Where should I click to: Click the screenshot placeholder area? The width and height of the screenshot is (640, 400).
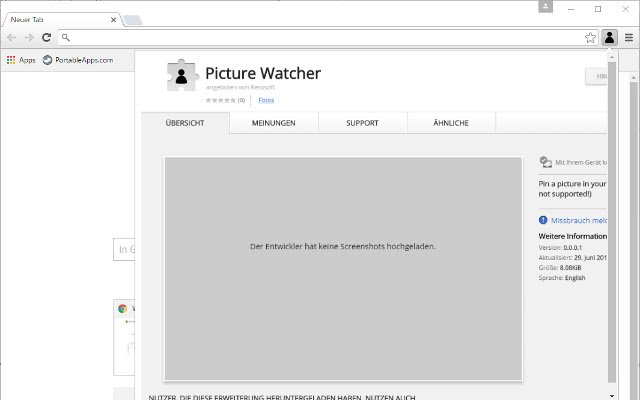343,269
